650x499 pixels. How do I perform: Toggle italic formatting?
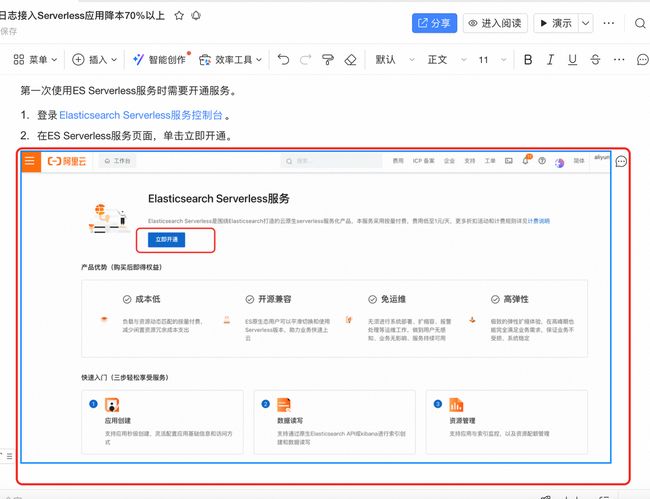pos(550,60)
